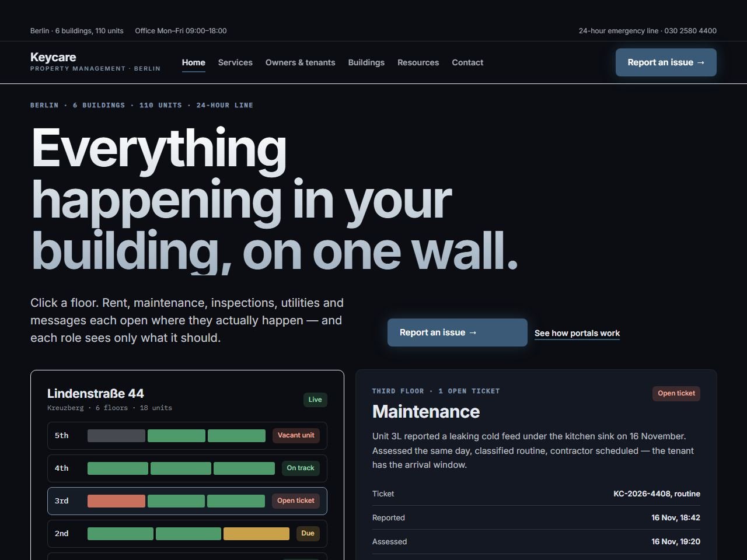Click the Vacant unit badge

[296, 436]
